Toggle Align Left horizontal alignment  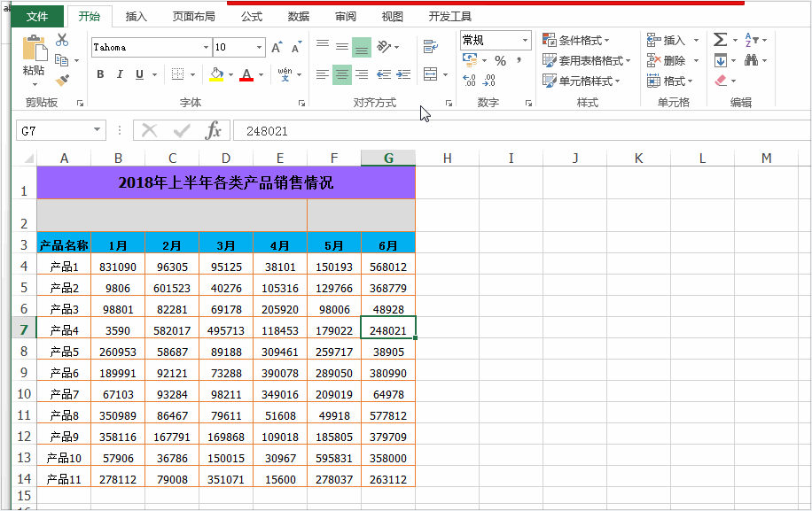point(323,74)
